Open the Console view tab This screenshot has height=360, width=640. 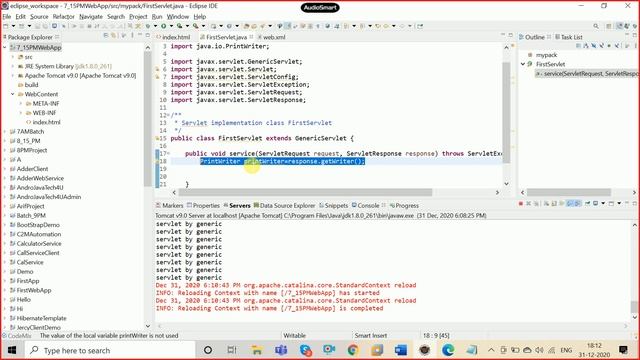366,206
